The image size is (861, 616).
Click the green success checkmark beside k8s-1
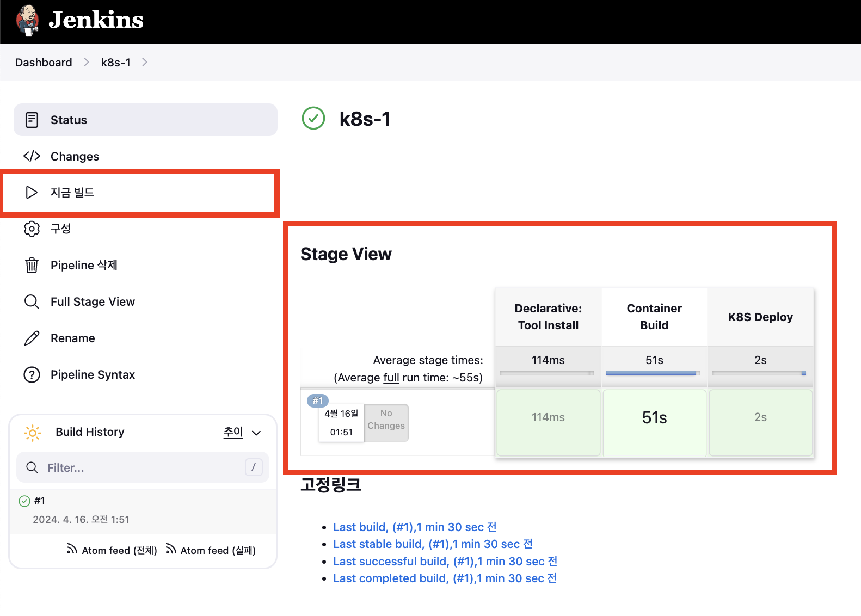click(x=313, y=118)
